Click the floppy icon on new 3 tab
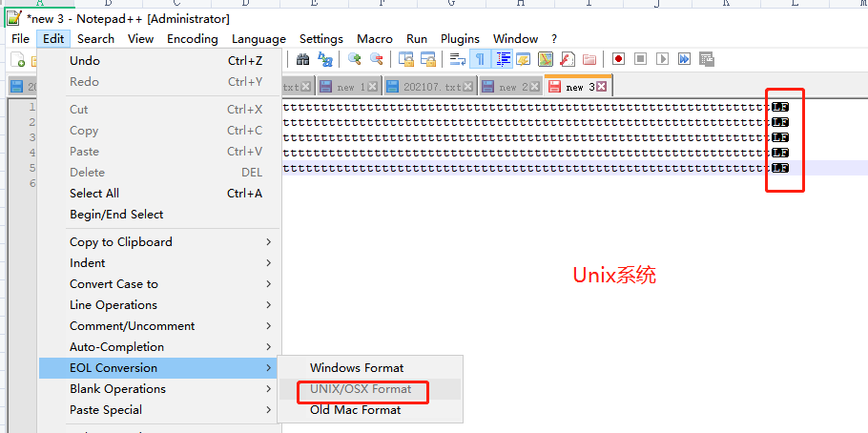Image resolution: width=868 pixels, height=433 pixels. click(555, 87)
